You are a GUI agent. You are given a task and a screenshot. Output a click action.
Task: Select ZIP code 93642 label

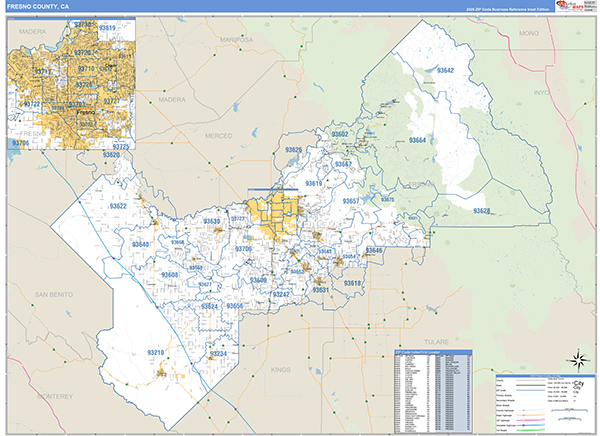pyautogui.click(x=442, y=71)
